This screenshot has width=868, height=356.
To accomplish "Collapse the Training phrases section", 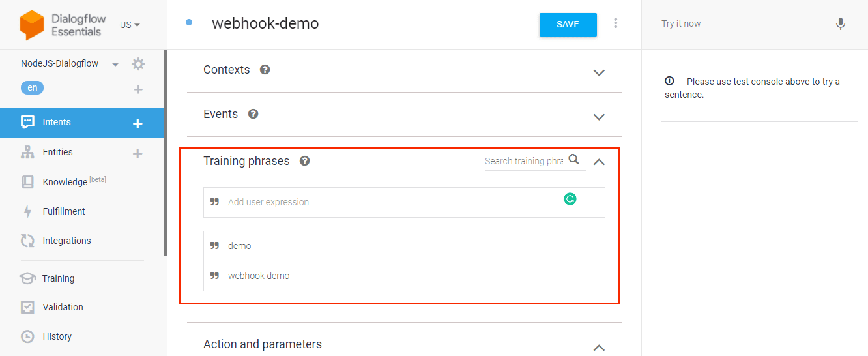I will coord(599,162).
